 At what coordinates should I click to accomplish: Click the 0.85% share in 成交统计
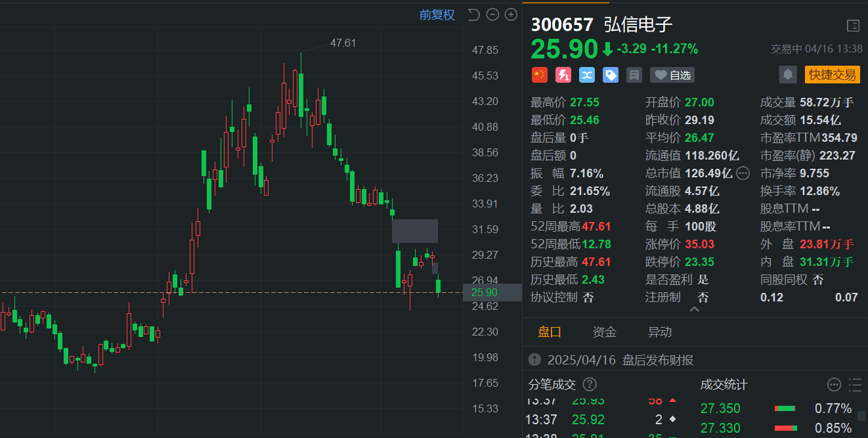tap(833, 428)
